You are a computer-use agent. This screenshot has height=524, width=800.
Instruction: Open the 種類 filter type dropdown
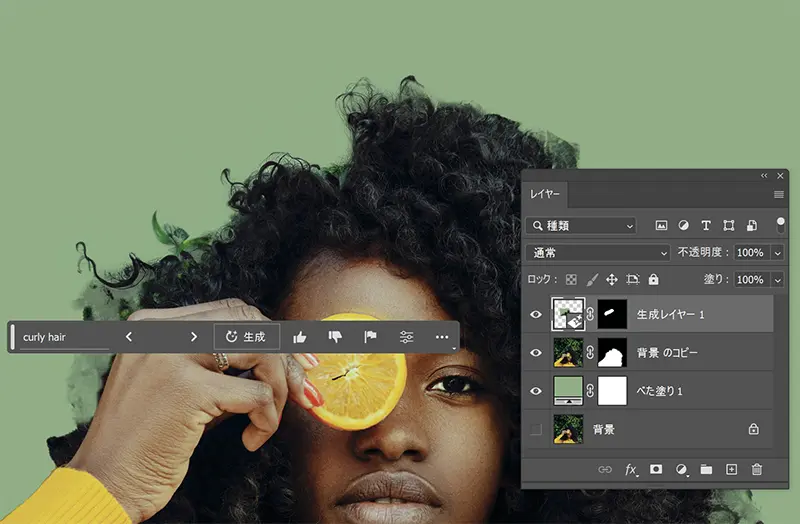coord(582,226)
